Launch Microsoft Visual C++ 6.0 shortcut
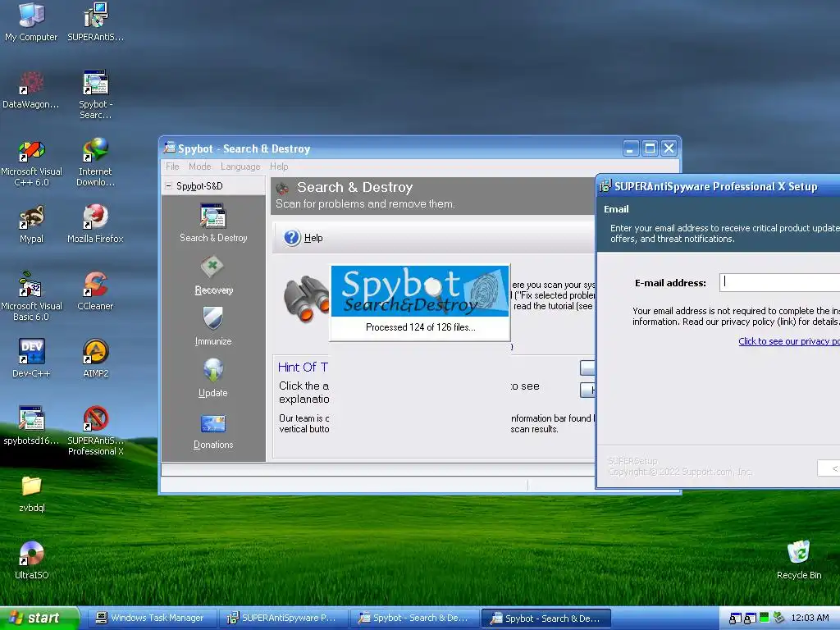Image resolution: width=840 pixels, height=630 pixels. [x=31, y=163]
